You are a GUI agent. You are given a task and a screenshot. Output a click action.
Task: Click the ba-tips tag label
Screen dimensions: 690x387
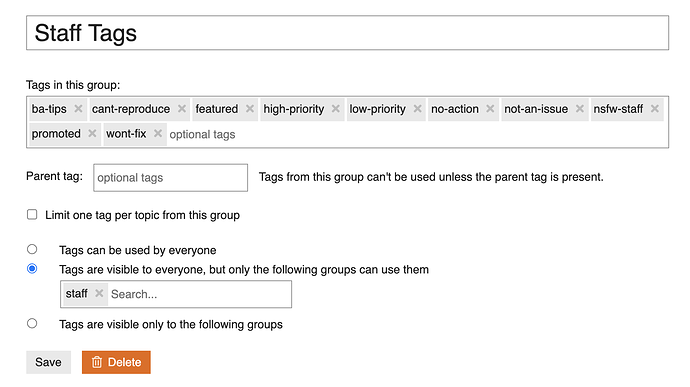[x=49, y=109]
